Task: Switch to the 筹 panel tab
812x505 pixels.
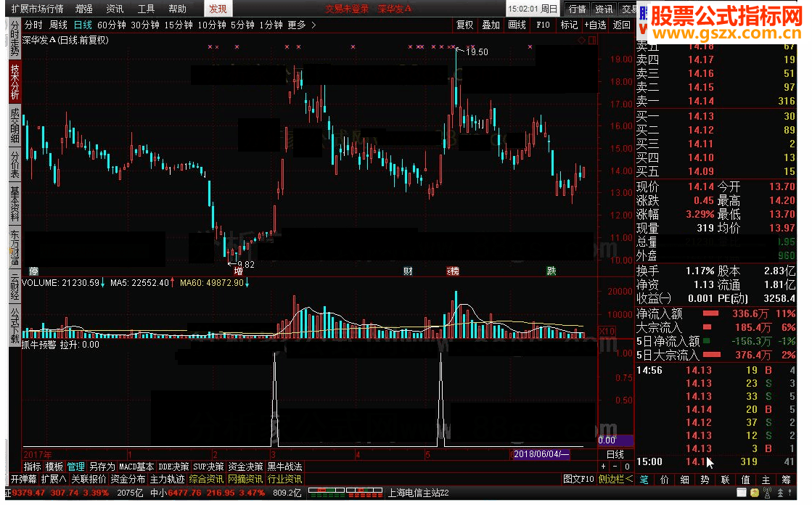Action: pyautogui.click(x=786, y=480)
